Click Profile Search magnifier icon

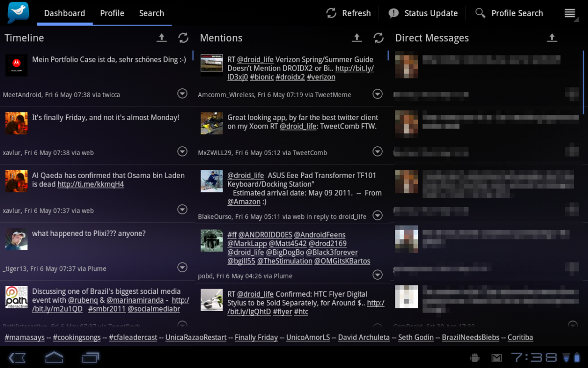(480, 13)
